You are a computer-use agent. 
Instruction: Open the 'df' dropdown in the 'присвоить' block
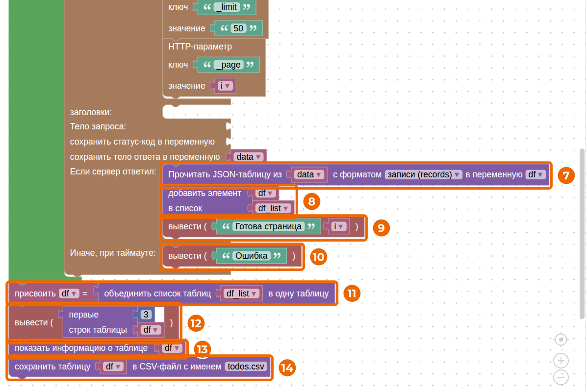pos(69,294)
